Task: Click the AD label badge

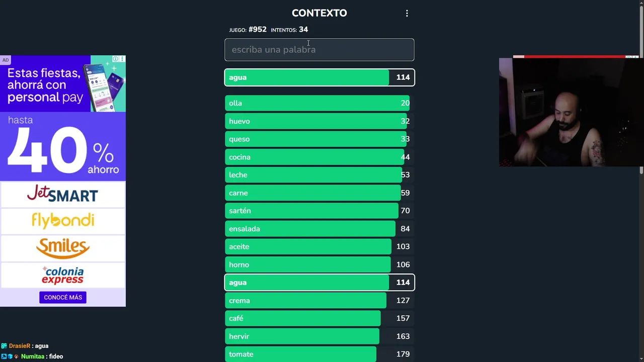Action: pos(5,60)
